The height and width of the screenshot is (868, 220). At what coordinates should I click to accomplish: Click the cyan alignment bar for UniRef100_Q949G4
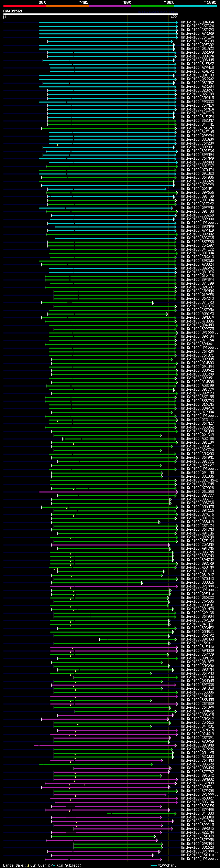point(108,22)
